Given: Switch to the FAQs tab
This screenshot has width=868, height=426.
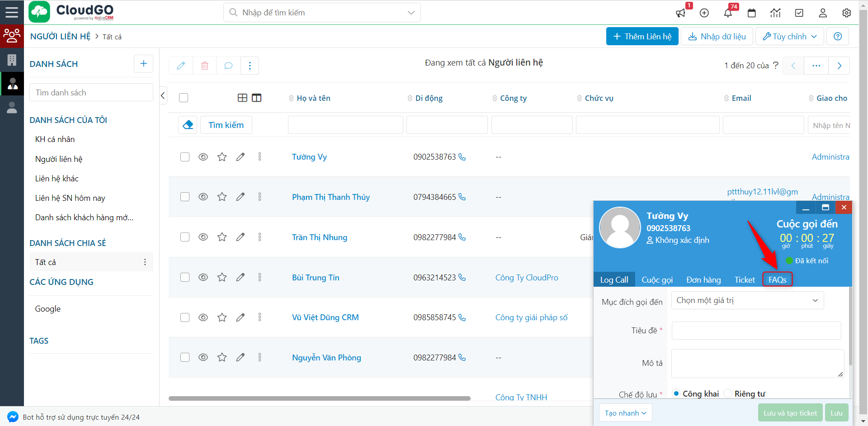Looking at the screenshot, I should 777,279.
